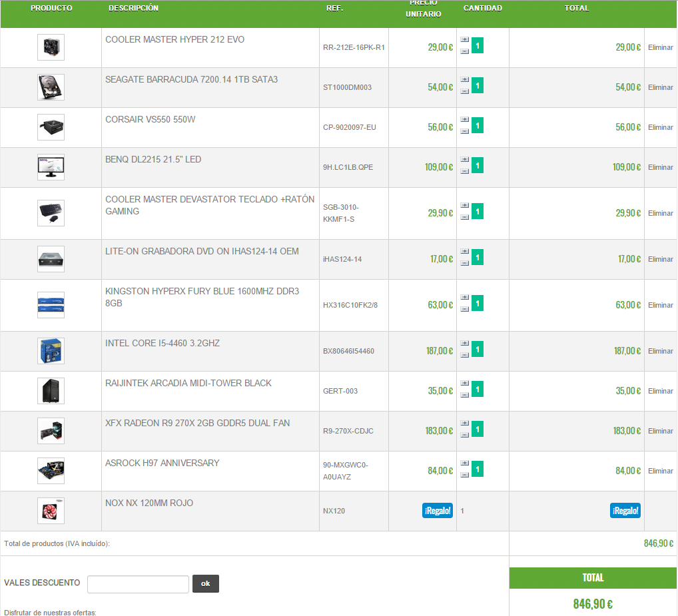Increase quantity of Kingston HyperX Fury RAM

(464, 298)
